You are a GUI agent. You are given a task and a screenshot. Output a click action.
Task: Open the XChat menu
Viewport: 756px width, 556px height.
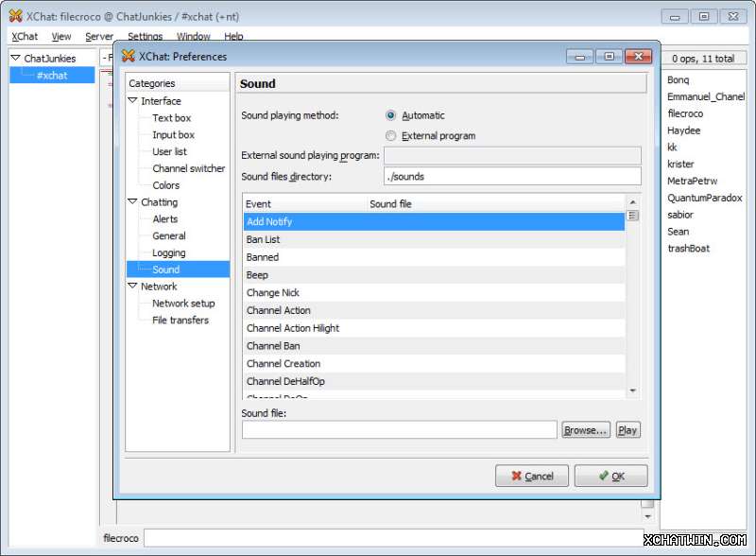point(25,37)
